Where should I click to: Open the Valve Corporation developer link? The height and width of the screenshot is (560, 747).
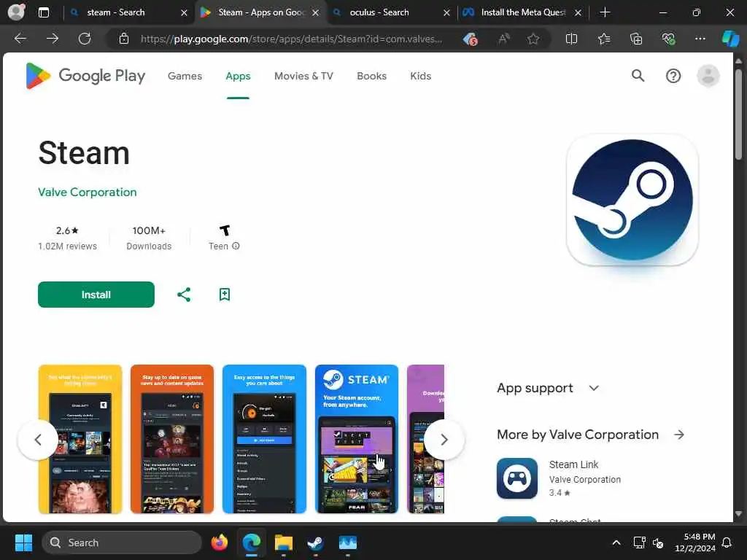pos(88,192)
